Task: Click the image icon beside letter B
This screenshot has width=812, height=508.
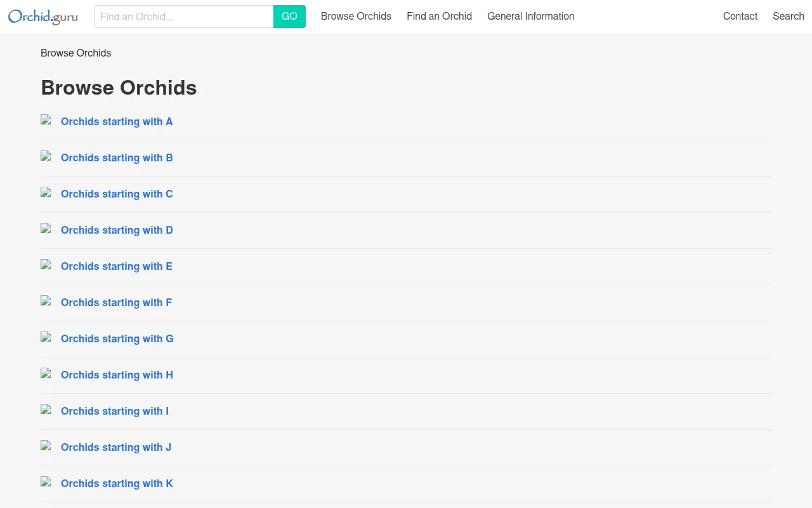Action: click(46, 156)
